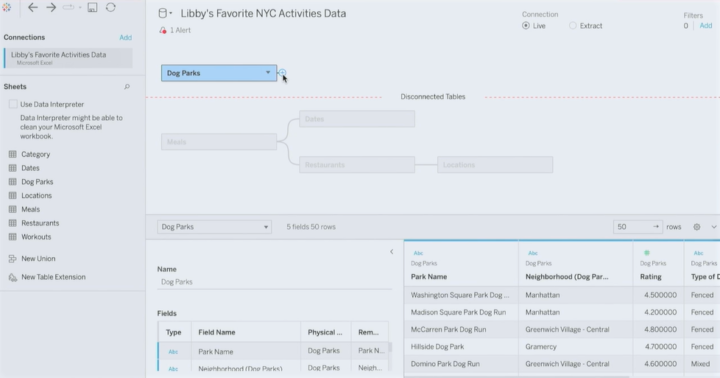This screenshot has width=720, height=378.
Task: Select the Washington Square Park Dog cell
Action: (460, 295)
